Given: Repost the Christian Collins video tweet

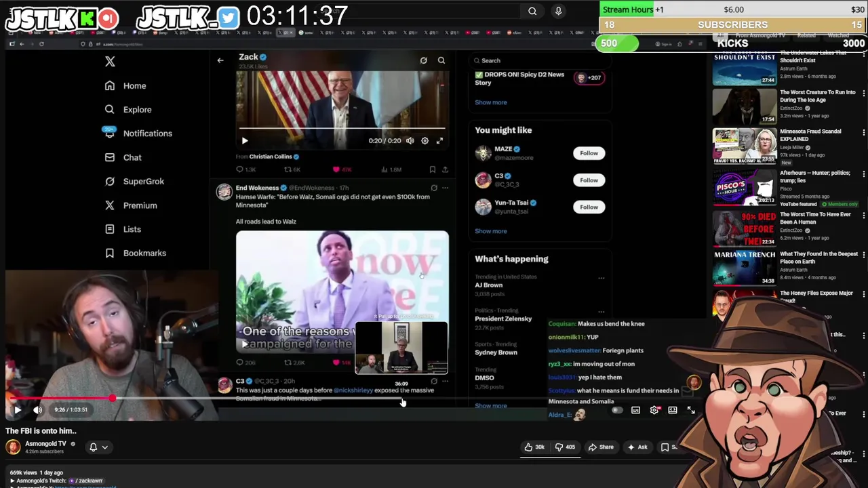Looking at the screenshot, I should click(x=292, y=169).
